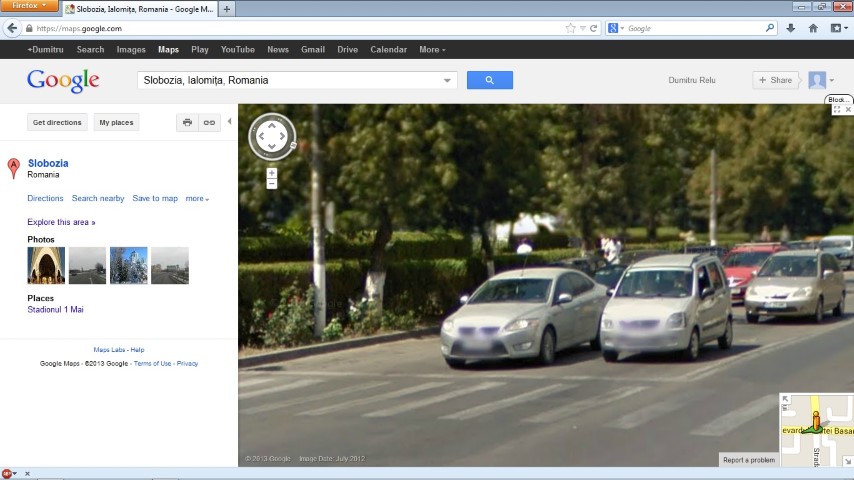Image resolution: width=854 pixels, height=480 pixels.
Task: Open the first photo thumbnail
Action: (x=46, y=266)
